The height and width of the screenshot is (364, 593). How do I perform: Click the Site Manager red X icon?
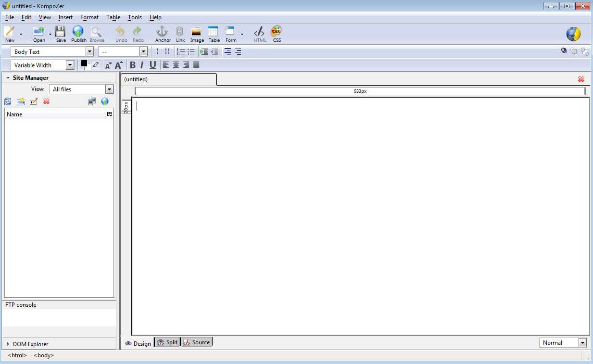pyautogui.click(x=46, y=101)
